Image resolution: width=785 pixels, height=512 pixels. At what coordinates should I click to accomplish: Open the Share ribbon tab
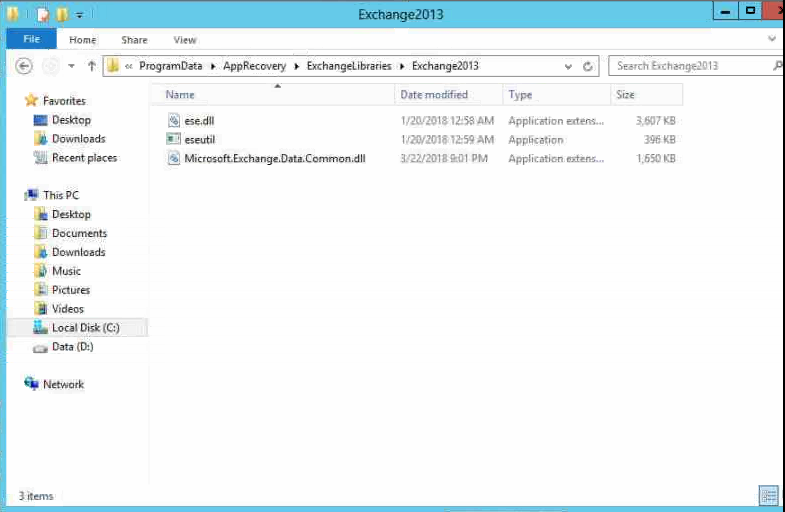134,40
